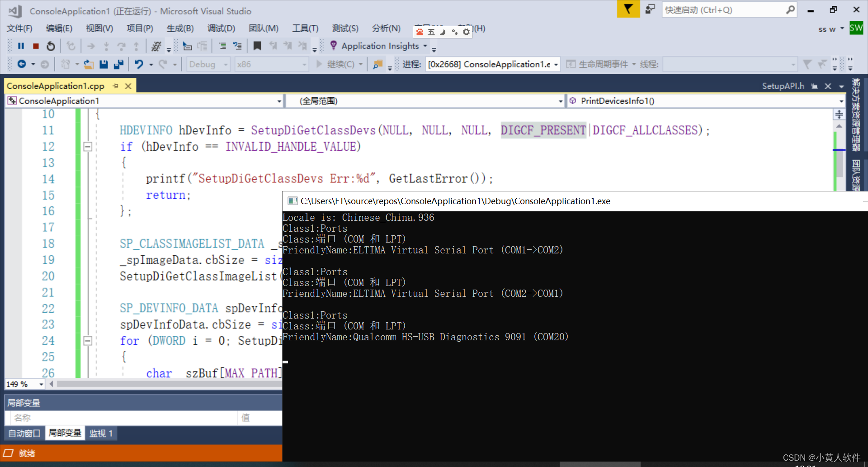Click the SW account avatar
Screen dimensions: 868x467
(x=856, y=28)
